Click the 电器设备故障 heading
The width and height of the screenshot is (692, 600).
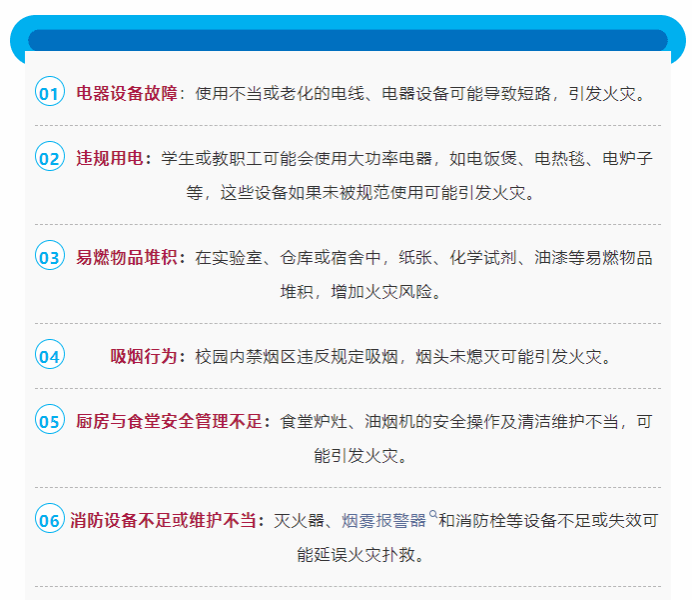coord(127,93)
